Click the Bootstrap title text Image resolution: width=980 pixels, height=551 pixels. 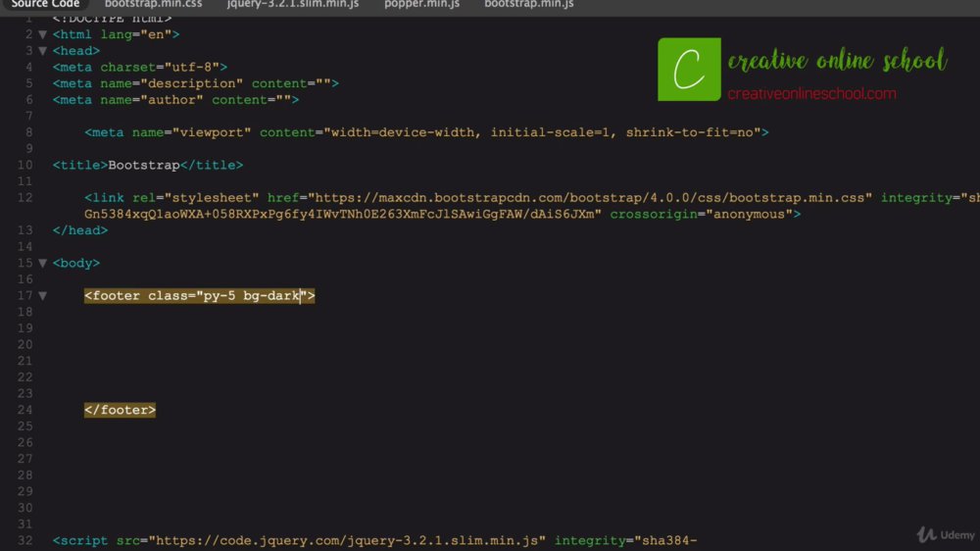144,165
